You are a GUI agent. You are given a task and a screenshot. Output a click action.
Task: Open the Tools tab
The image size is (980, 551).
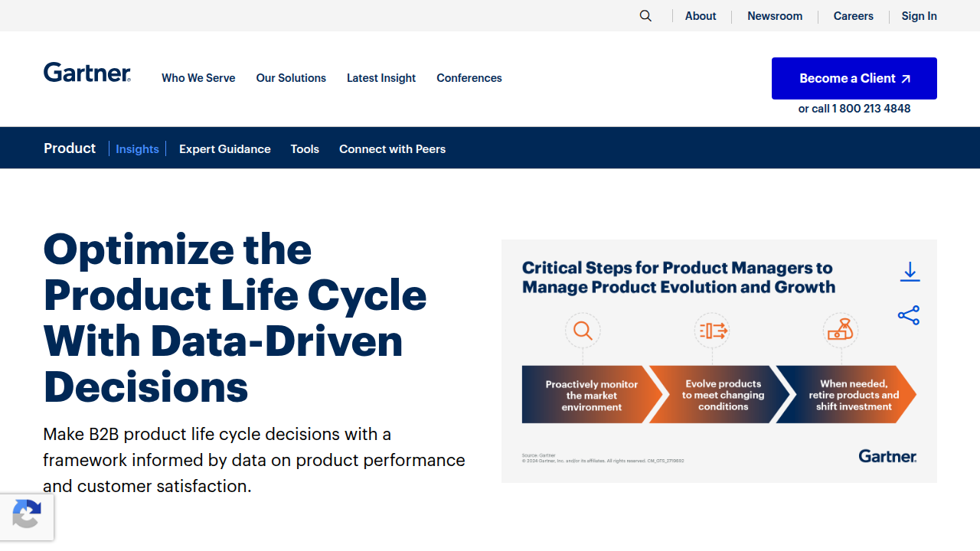305,149
